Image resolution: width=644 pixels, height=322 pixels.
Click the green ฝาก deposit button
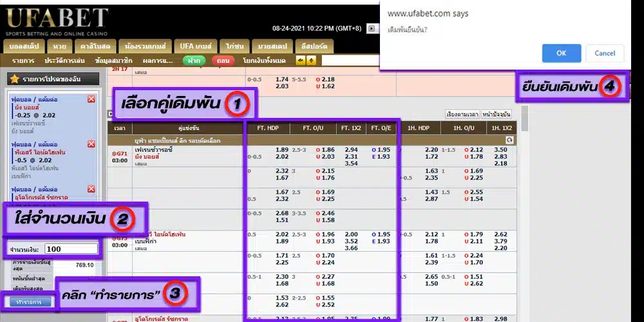click(194, 61)
